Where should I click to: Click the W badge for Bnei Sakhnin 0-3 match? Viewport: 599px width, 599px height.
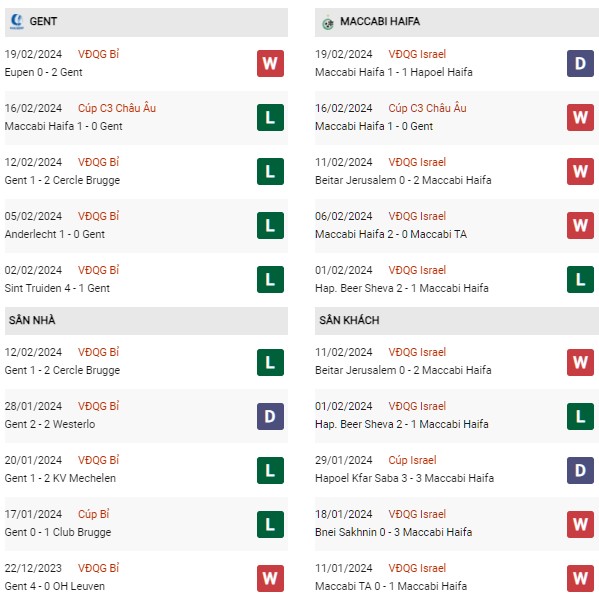(x=580, y=525)
